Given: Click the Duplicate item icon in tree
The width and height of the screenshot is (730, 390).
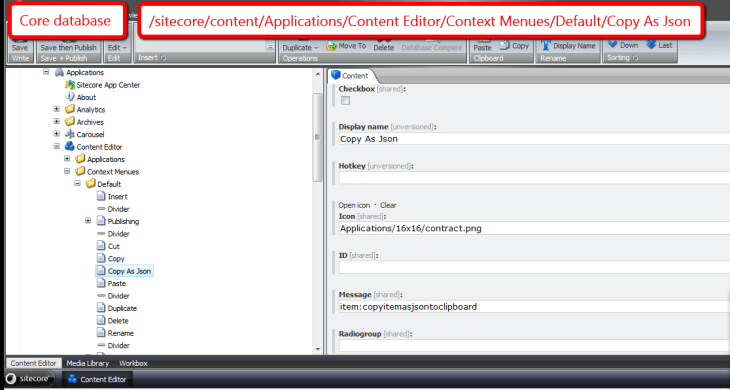Looking at the screenshot, I should click(x=101, y=308).
